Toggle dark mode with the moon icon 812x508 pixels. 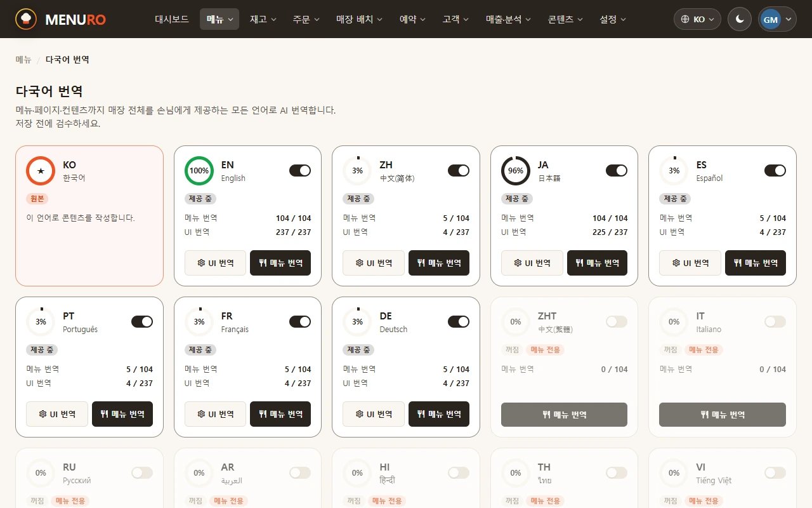tap(740, 19)
